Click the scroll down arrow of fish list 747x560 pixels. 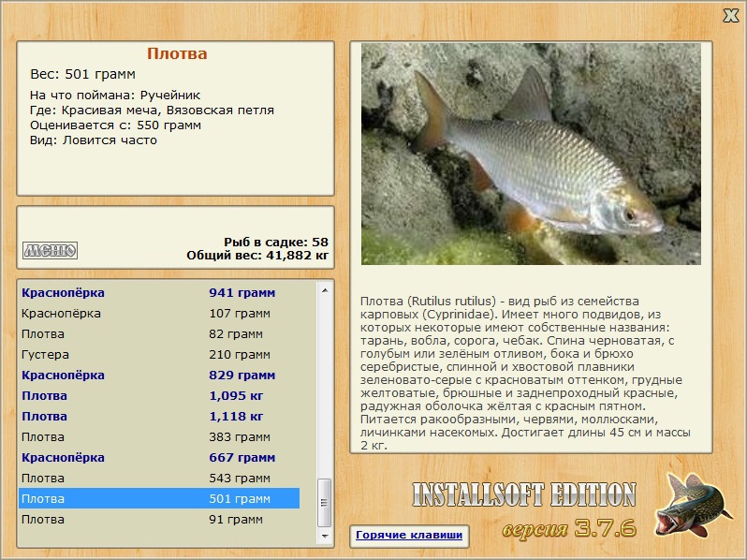pos(325,537)
